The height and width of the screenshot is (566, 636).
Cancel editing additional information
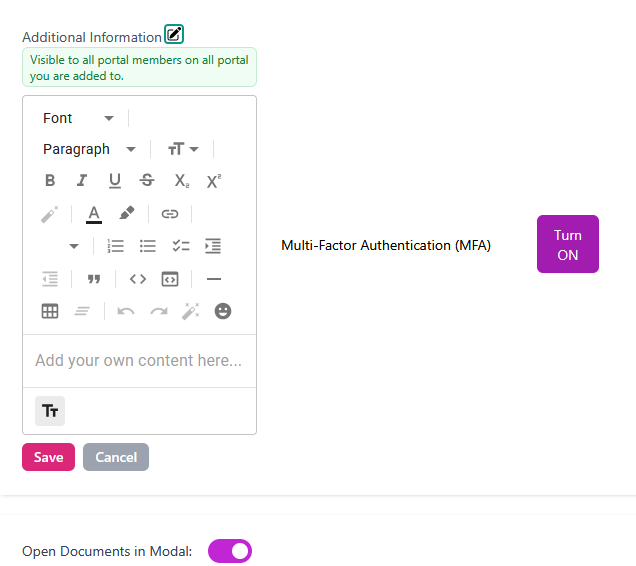pyautogui.click(x=116, y=457)
